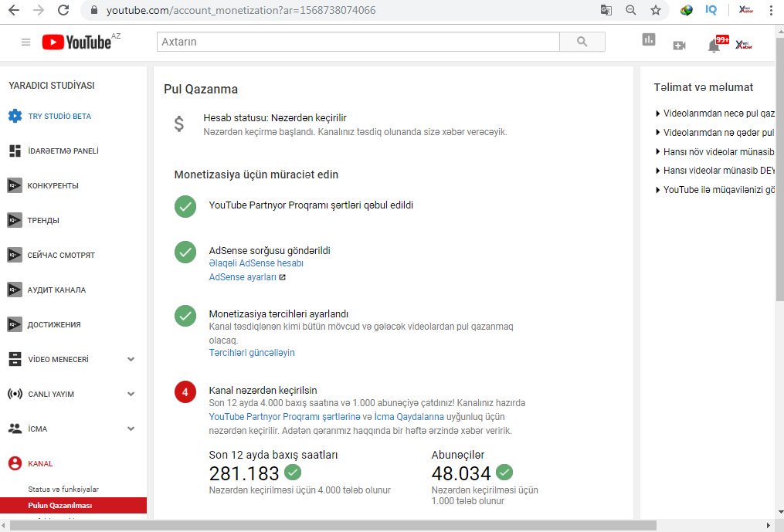Click the browser forward arrow
The height and width of the screenshot is (532, 784).
pyautogui.click(x=39, y=10)
